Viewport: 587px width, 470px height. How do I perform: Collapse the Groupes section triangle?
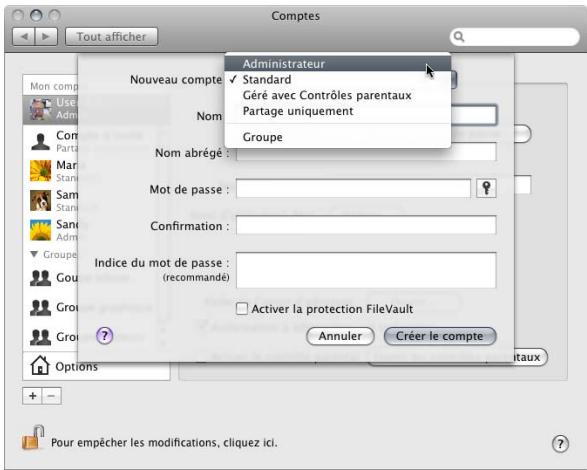(34, 254)
